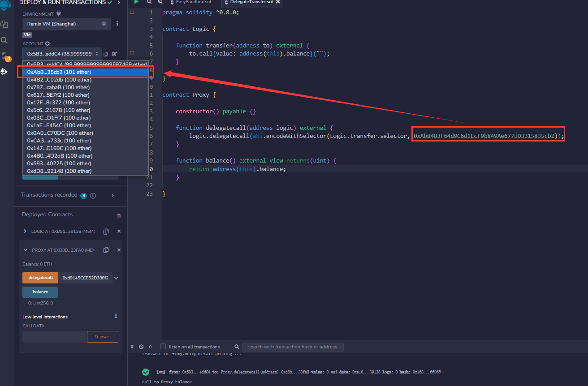
Task: Click the Transact button
Action: coord(103,337)
